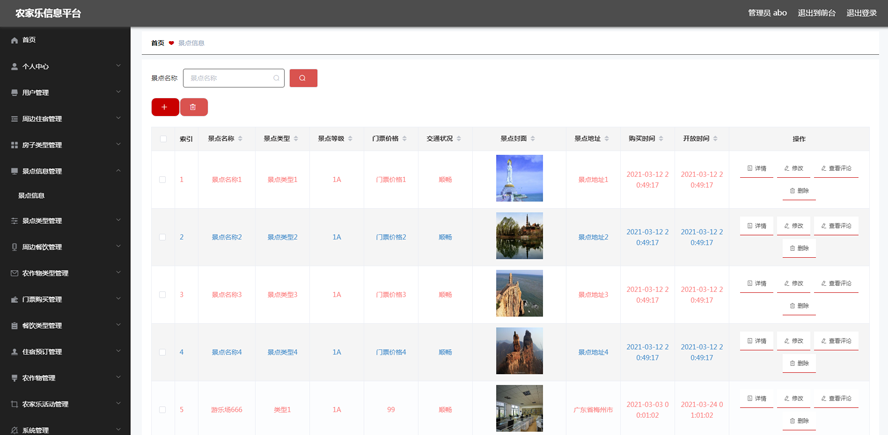
Task: Open 首页 label in the sidebar
Action: pos(29,40)
